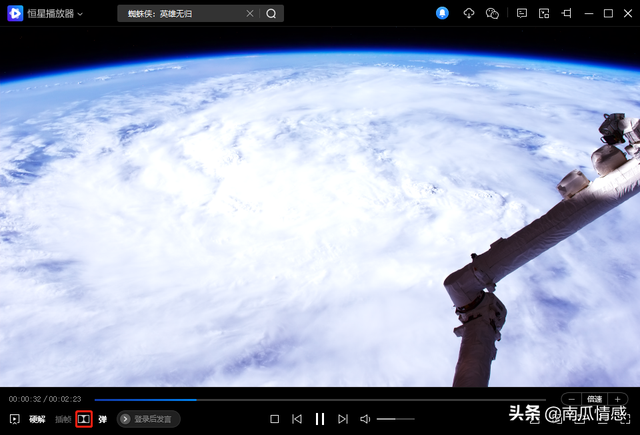This screenshot has width=640, height=435.
Task: Click the video display area
Action: click(x=320, y=207)
